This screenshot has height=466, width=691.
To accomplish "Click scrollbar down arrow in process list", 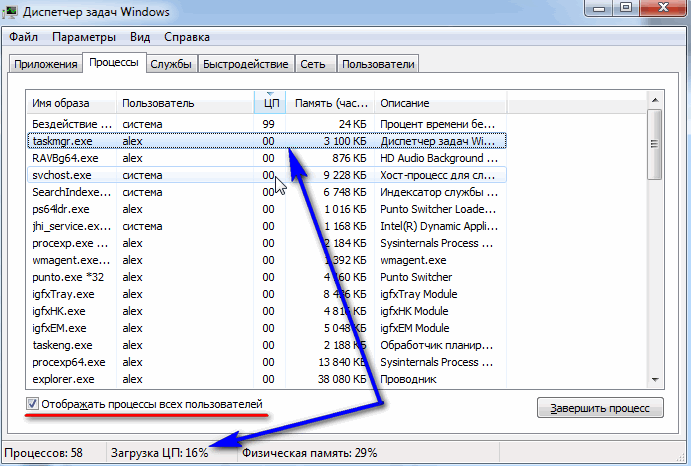I will [655, 380].
